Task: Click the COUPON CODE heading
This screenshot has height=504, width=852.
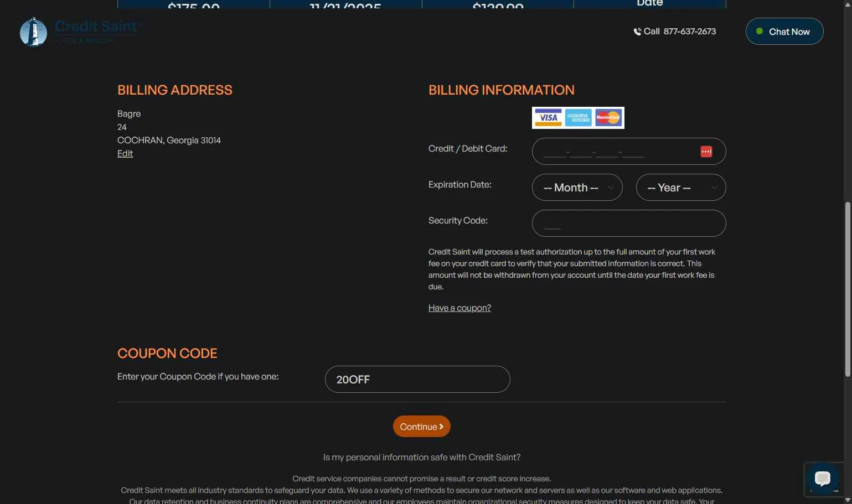Action: 167,354
